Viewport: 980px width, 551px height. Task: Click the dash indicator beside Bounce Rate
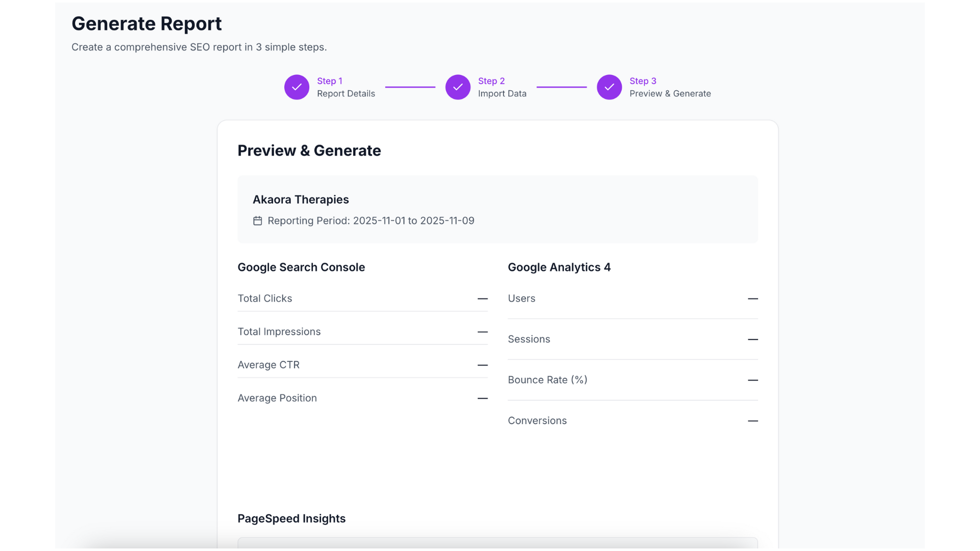(753, 380)
